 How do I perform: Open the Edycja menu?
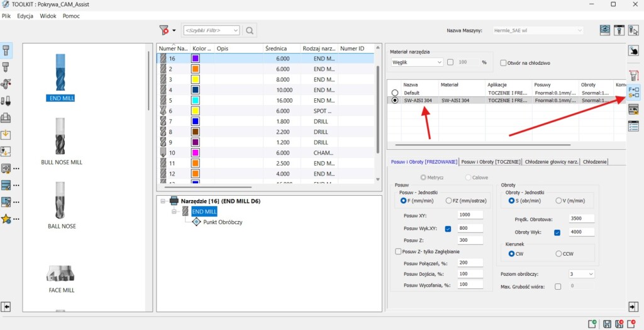(x=25, y=16)
